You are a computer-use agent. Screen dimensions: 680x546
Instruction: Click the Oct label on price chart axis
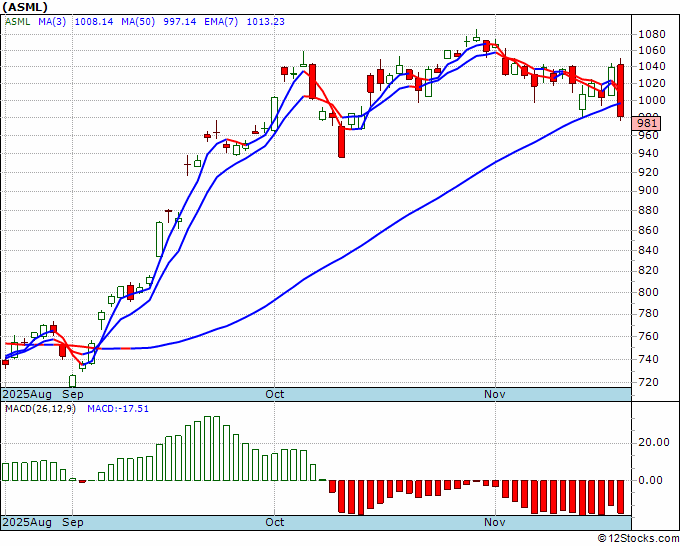point(275,394)
